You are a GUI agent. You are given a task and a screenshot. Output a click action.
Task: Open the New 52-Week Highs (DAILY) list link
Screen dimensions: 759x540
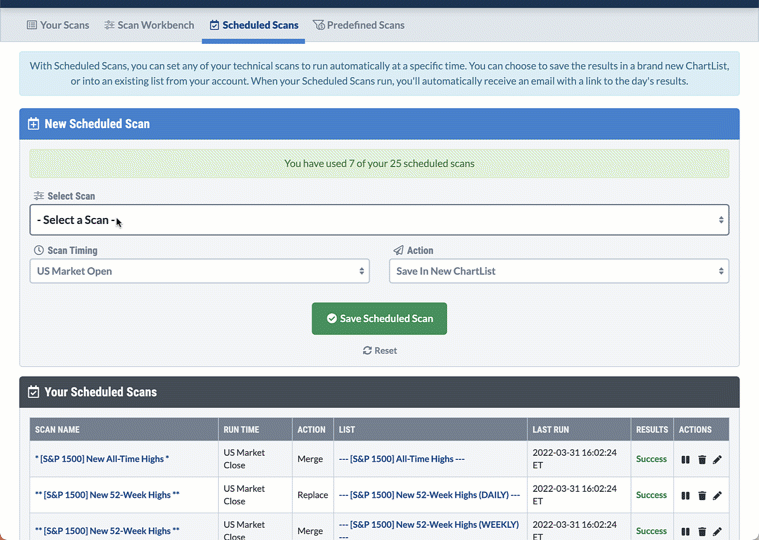pos(429,495)
